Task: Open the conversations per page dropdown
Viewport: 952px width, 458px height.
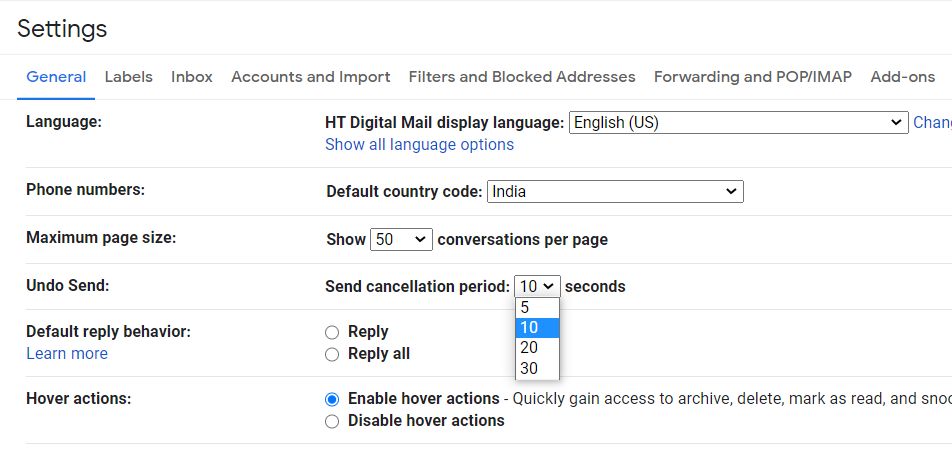Action: click(401, 239)
